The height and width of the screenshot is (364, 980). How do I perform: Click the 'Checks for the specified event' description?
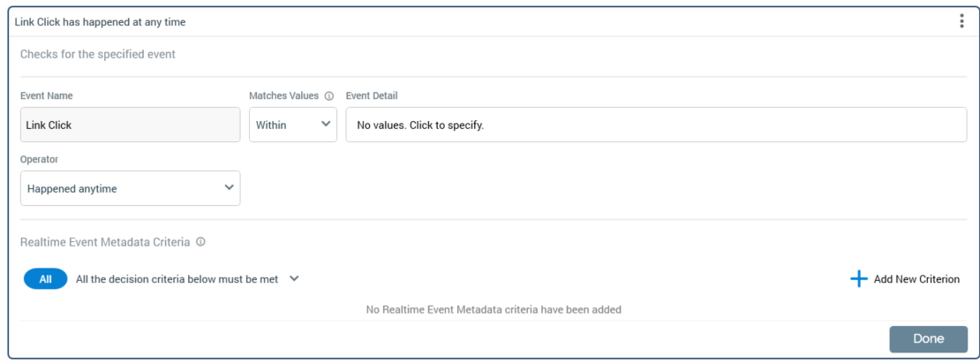(97, 54)
